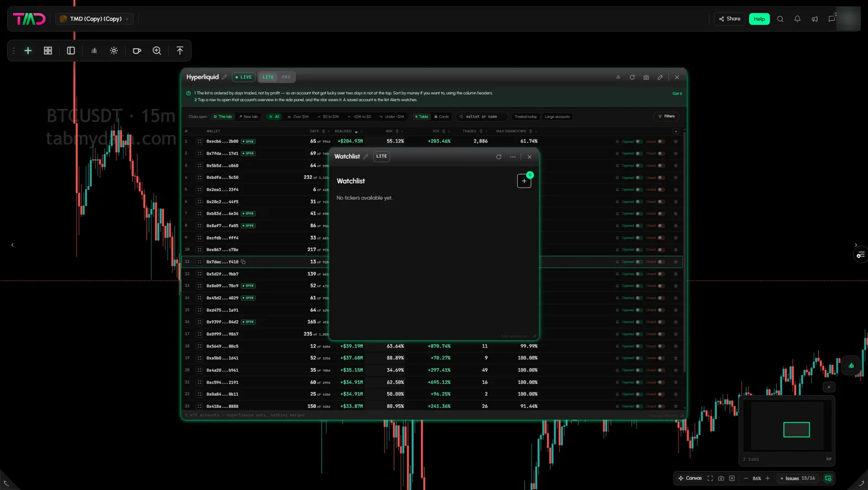Click the Share button
This screenshot has height=490, width=868.
click(x=730, y=19)
